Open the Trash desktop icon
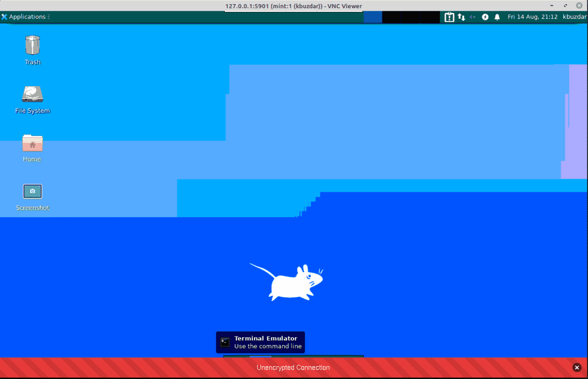This screenshot has width=588, height=379. (32, 50)
